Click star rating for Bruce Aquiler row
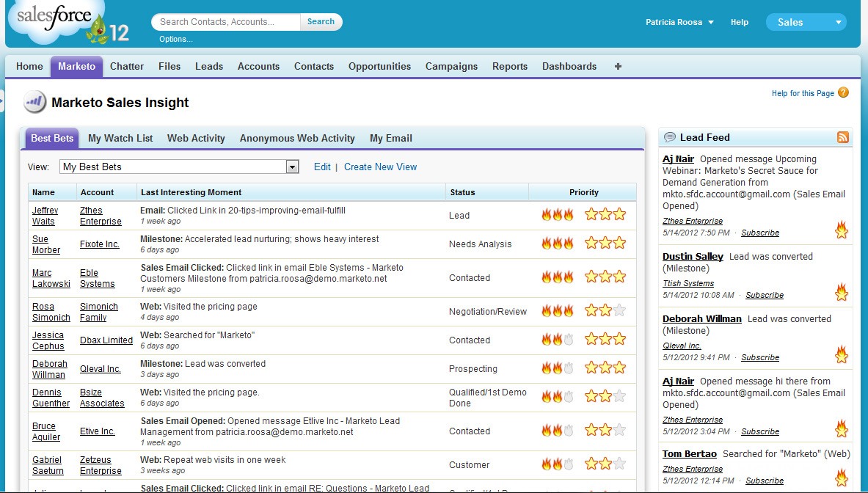The image size is (868, 493). point(605,430)
